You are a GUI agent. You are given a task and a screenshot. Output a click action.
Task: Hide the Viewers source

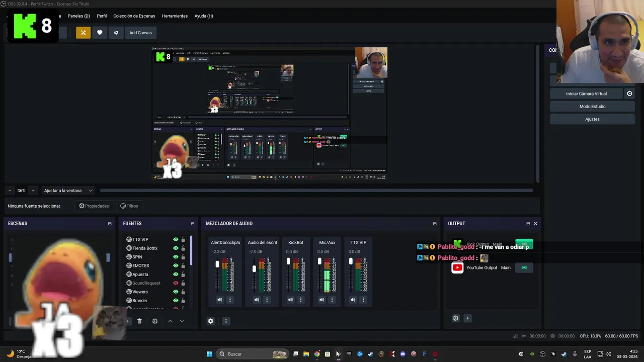click(x=176, y=292)
